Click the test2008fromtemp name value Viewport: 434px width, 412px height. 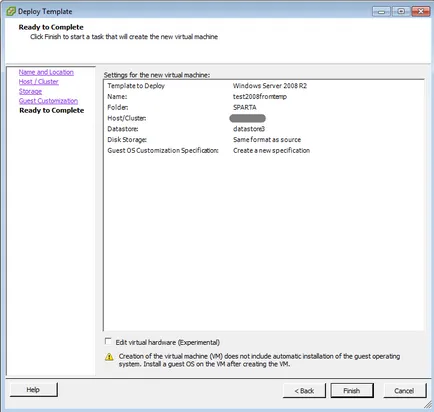click(x=260, y=97)
